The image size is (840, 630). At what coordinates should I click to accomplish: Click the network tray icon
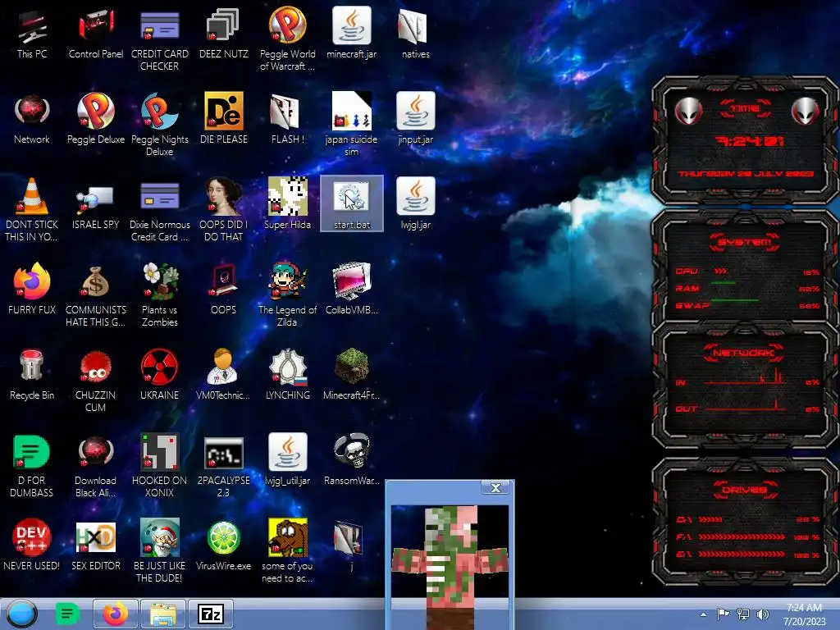[743, 614]
